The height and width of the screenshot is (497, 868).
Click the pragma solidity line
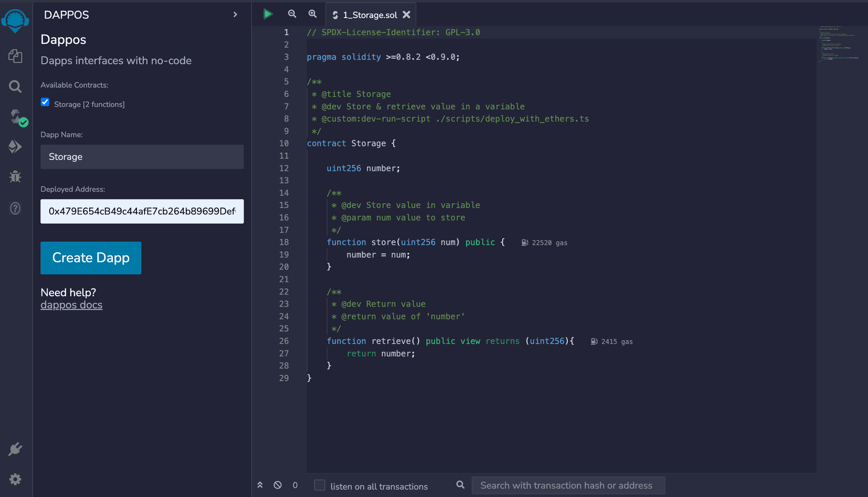pyautogui.click(x=383, y=57)
